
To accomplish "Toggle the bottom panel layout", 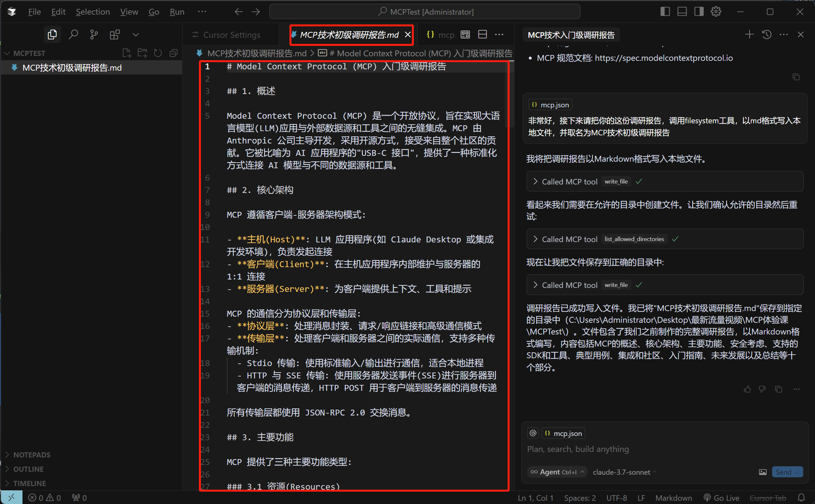I will tap(682, 12).
